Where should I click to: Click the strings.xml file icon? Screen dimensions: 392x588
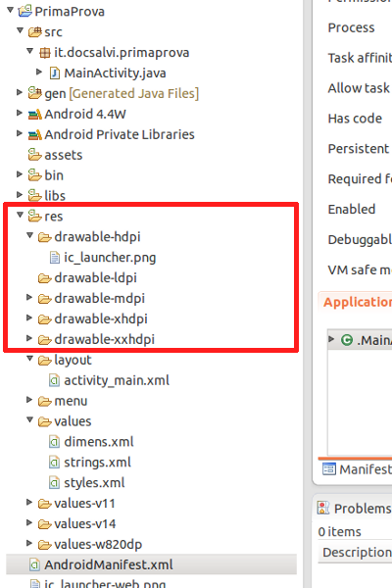[55, 462]
